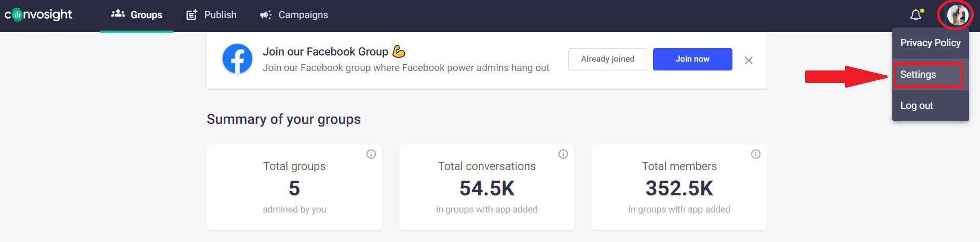This screenshot has width=980, height=242.
Task: Open the profile avatar menu
Action: click(x=957, y=15)
